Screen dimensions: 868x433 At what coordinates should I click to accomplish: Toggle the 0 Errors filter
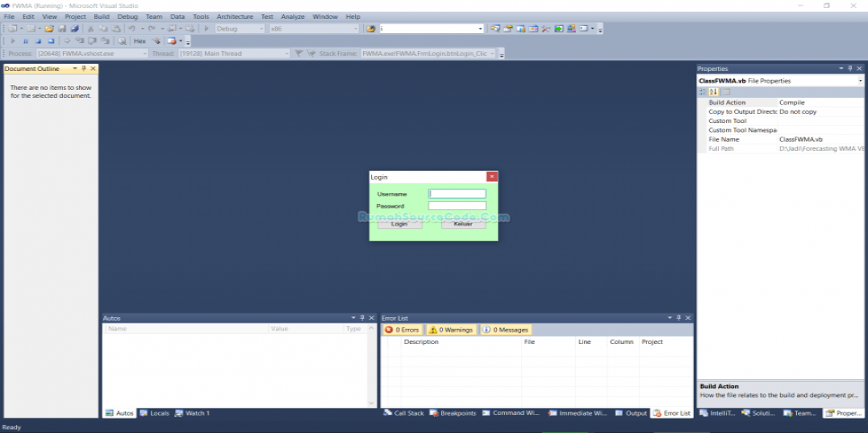(402, 330)
